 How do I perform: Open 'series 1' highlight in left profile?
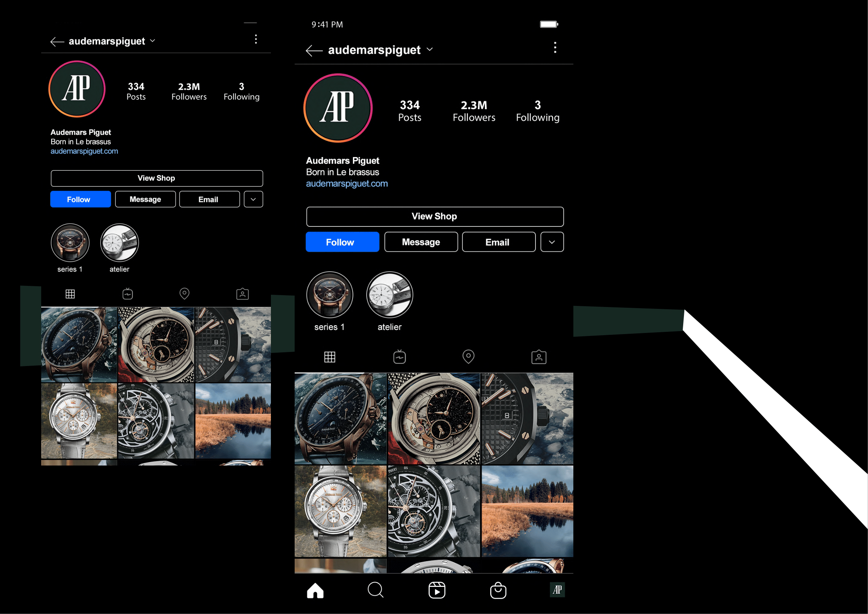point(70,243)
